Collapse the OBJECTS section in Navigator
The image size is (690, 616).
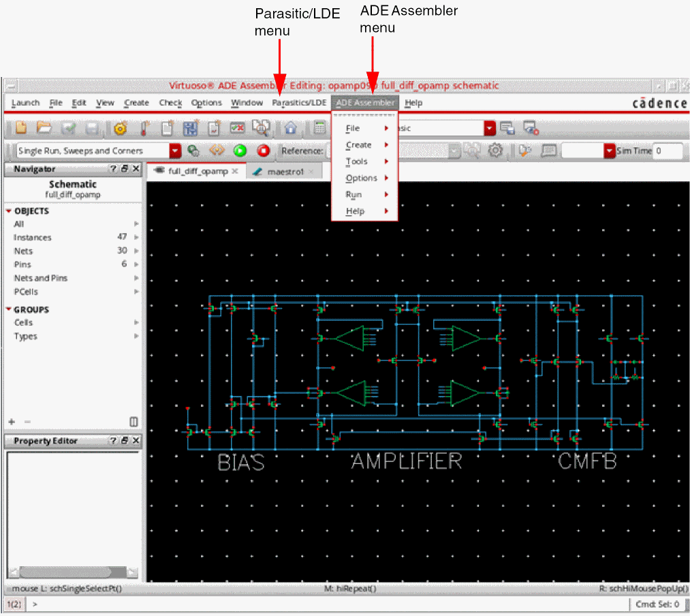point(9,211)
